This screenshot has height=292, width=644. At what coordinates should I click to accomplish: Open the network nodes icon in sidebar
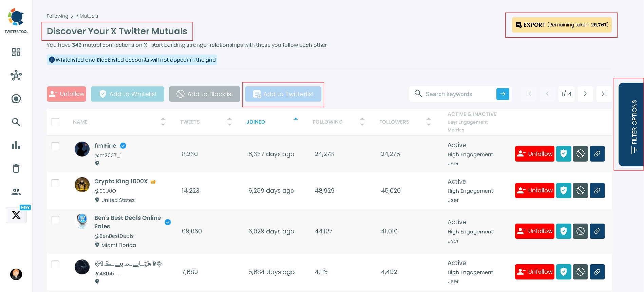pyautogui.click(x=16, y=75)
